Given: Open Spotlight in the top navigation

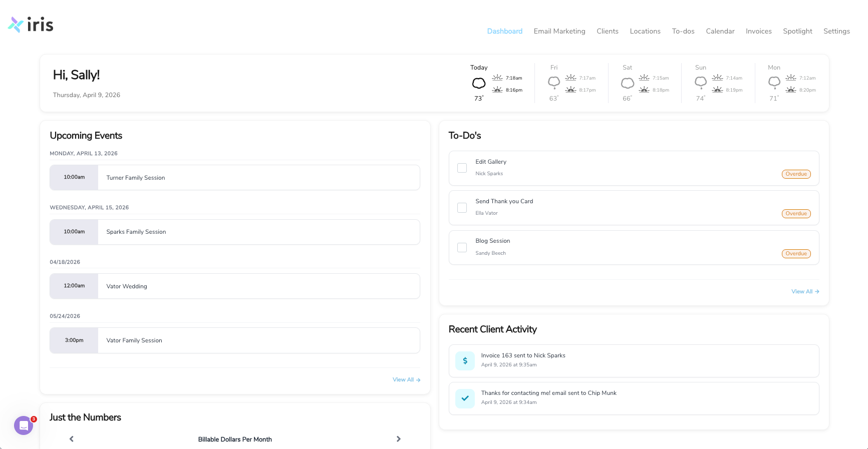Looking at the screenshot, I should 798,31.
